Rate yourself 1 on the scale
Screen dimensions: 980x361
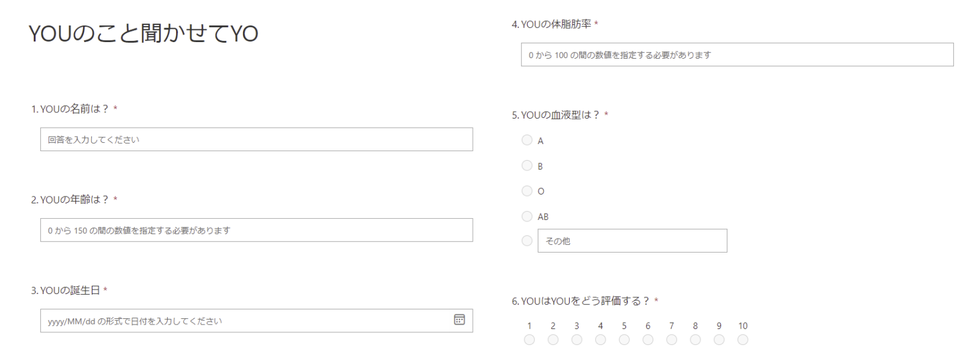click(529, 340)
